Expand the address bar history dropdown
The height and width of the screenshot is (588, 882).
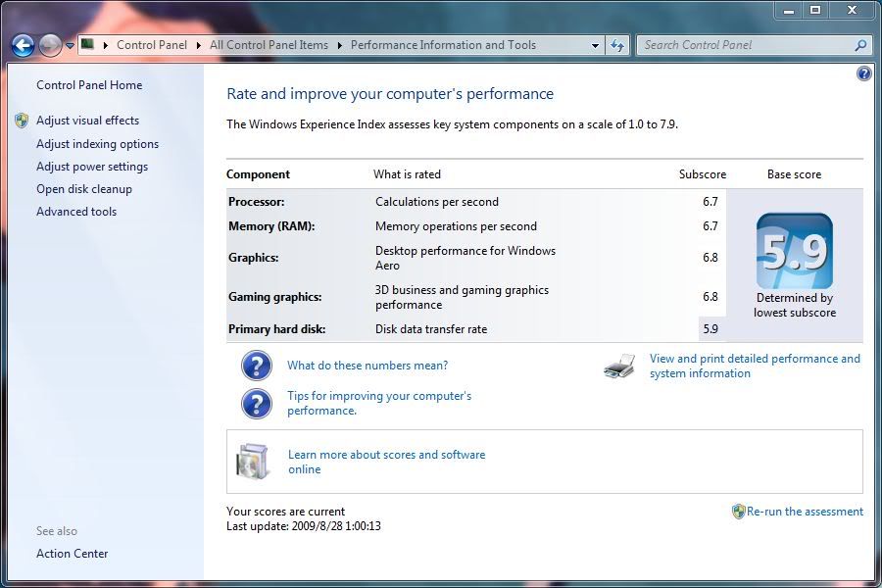click(x=595, y=45)
